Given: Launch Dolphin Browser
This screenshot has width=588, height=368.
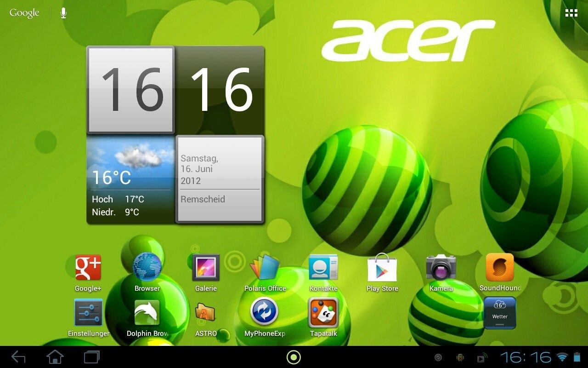Looking at the screenshot, I should pos(147,318).
